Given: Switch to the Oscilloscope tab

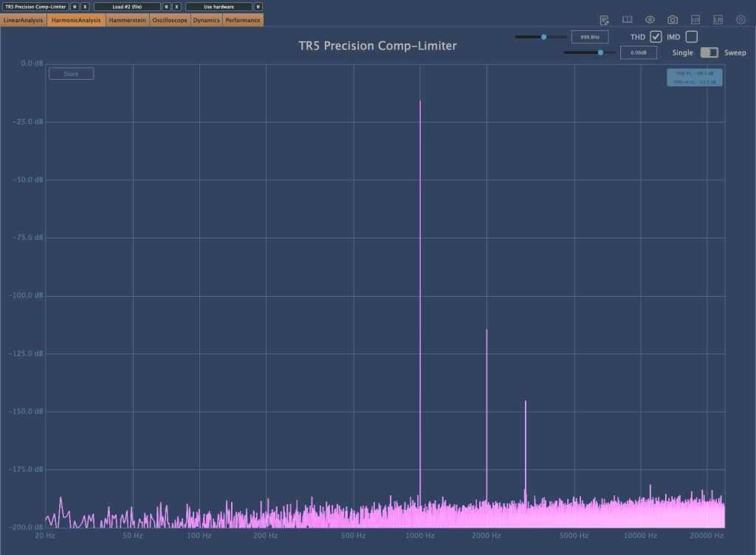Looking at the screenshot, I should pyautogui.click(x=170, y=20).
